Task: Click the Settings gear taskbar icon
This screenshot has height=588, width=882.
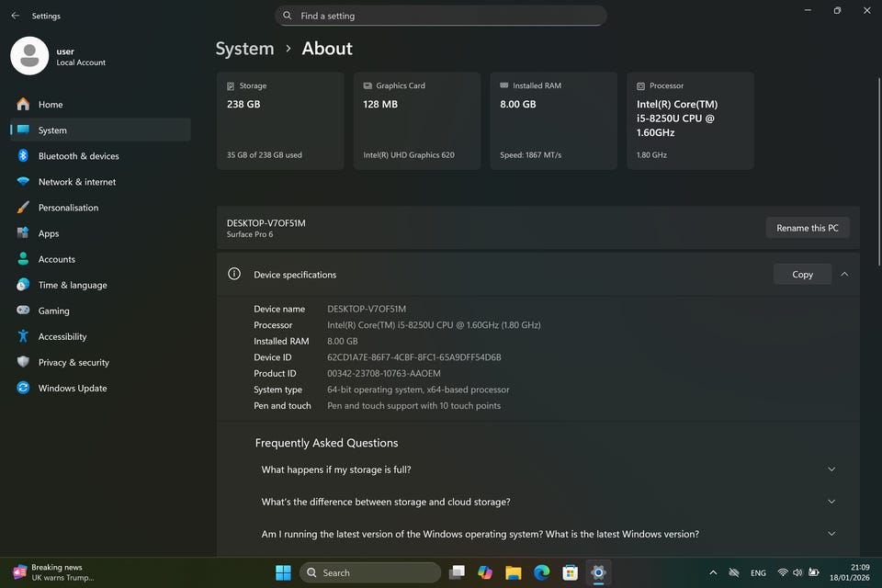Action: pos(598,572)
